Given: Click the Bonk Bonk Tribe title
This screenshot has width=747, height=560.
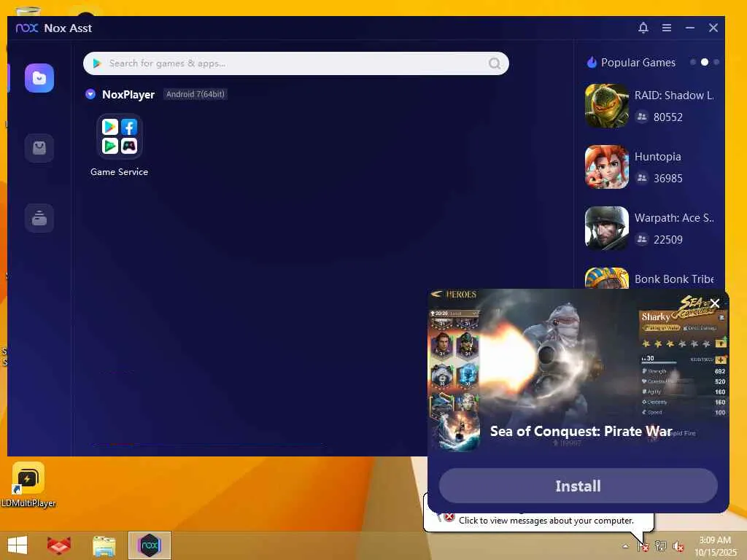Looking at the screenshot, I should [674, 279].
